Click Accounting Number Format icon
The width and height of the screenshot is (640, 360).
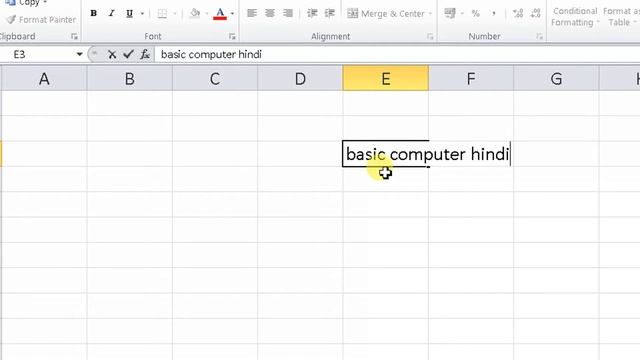(450, 13)
